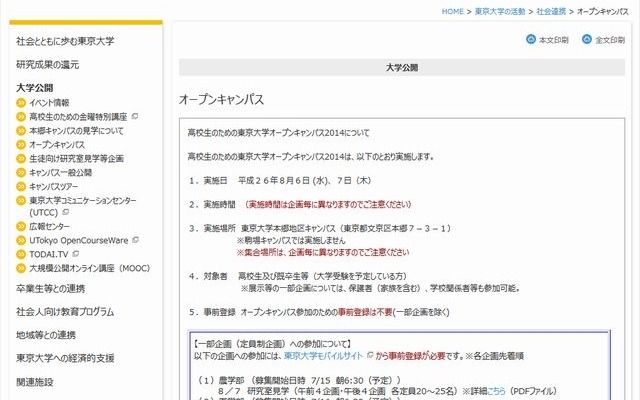Open TODAI.TV sidebar link

pyautogui.click(x=49, y=254)
